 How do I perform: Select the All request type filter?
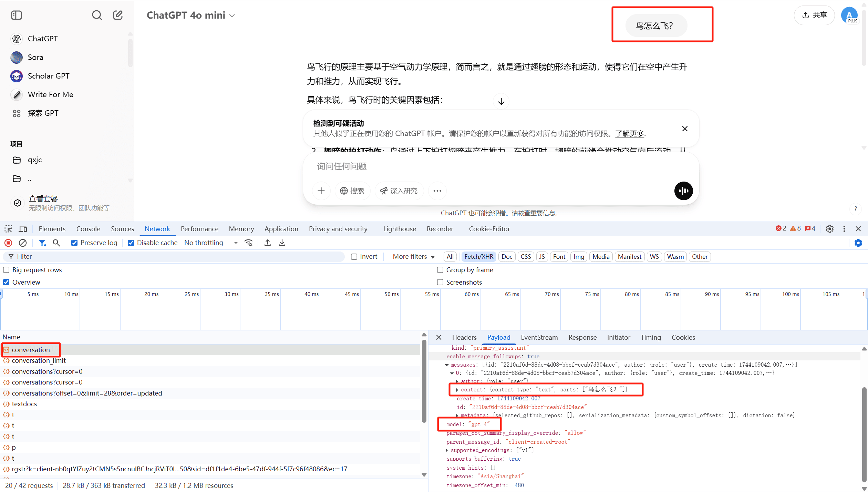coord(450,257)
